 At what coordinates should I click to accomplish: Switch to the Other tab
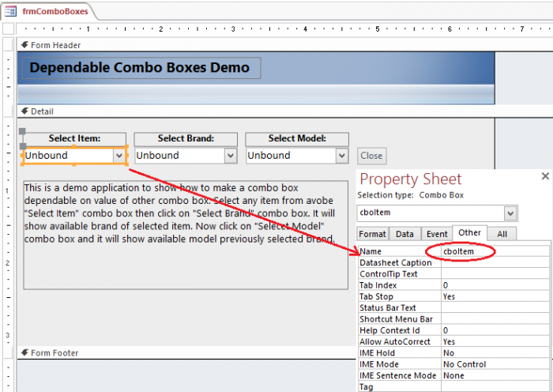point(469,233)
